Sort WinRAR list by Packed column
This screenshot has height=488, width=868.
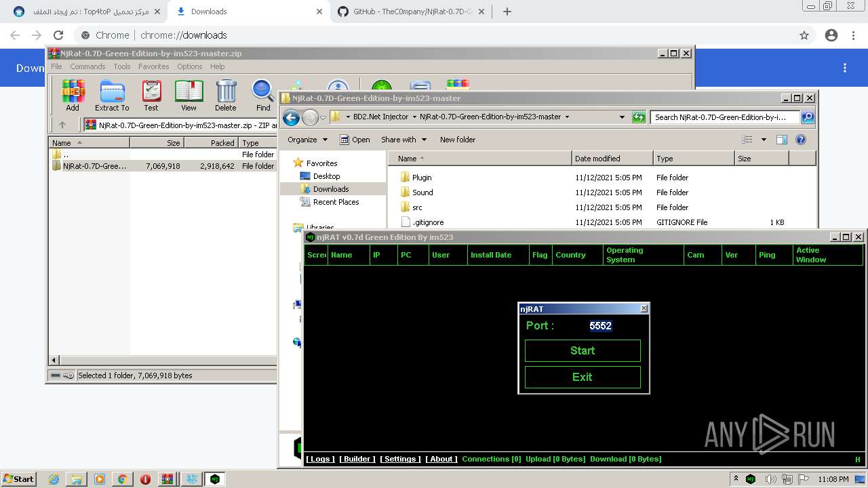click(211, 143)
